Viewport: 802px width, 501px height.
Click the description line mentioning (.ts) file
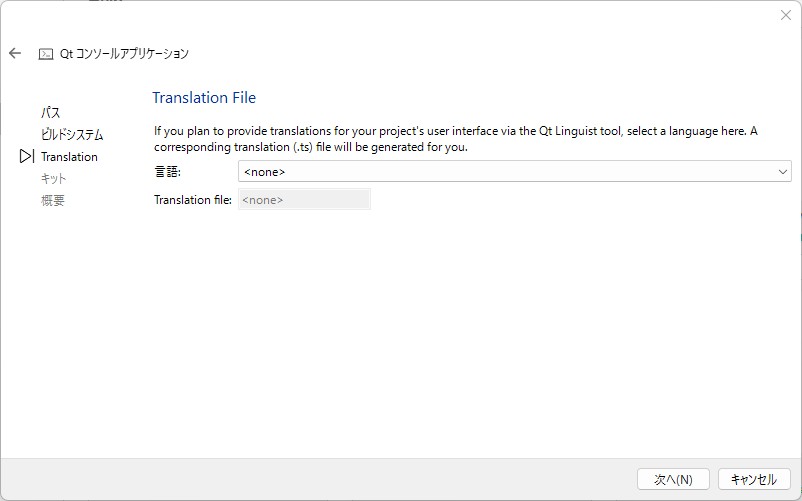[x=311, y=147]
